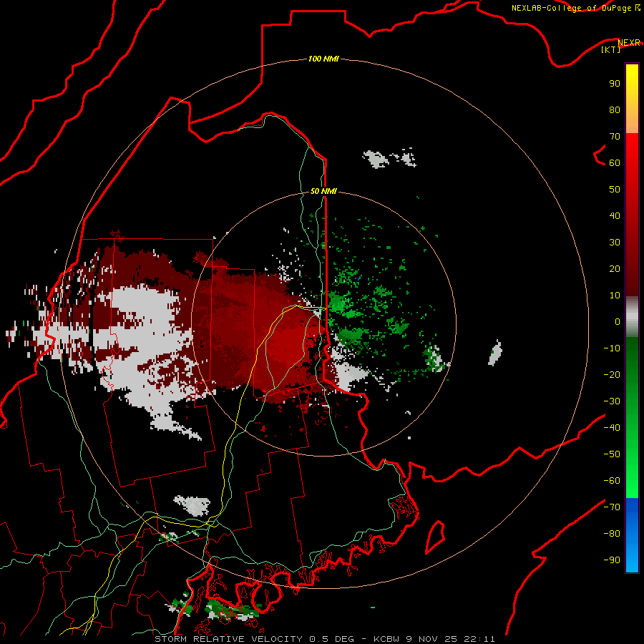Click the -90 value on velocity scale

(x=612, y=560)
